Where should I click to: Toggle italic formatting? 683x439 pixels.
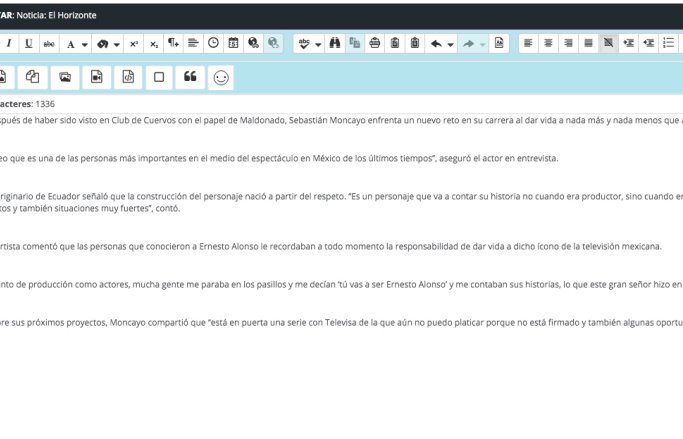(x=9, y=44)
